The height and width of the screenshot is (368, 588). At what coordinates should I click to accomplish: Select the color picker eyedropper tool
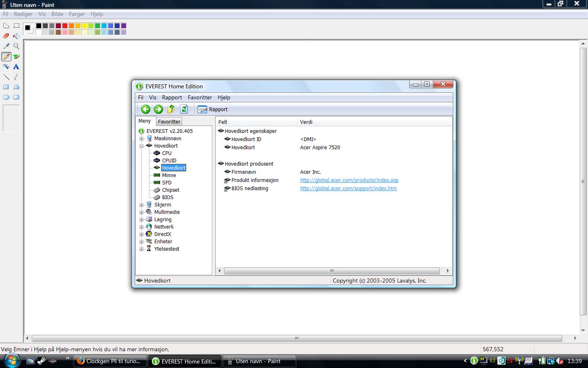click(x=6, y=46)
